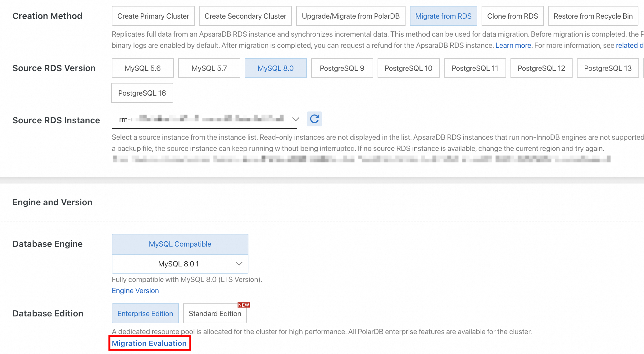
Task: Select Standard Edition database edition
Action: click(x=215, y=314)
